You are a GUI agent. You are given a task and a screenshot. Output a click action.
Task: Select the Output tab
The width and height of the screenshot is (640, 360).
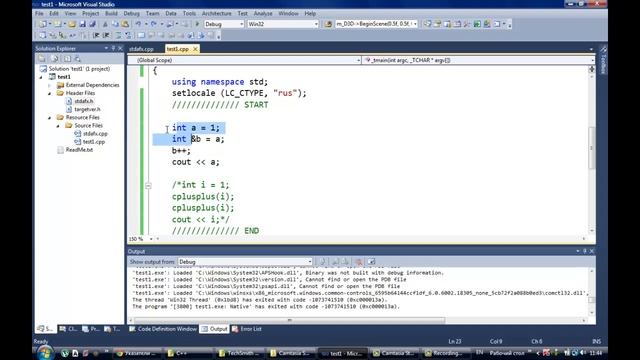214,329
